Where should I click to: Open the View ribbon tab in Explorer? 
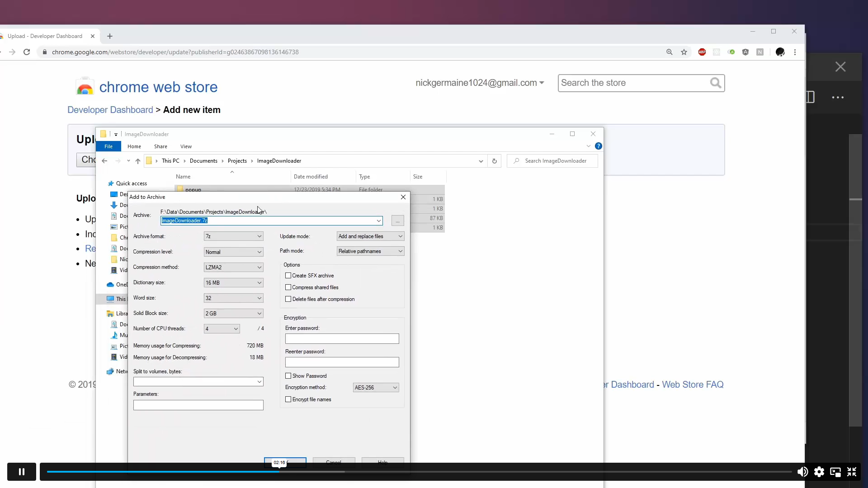point(186,146)
